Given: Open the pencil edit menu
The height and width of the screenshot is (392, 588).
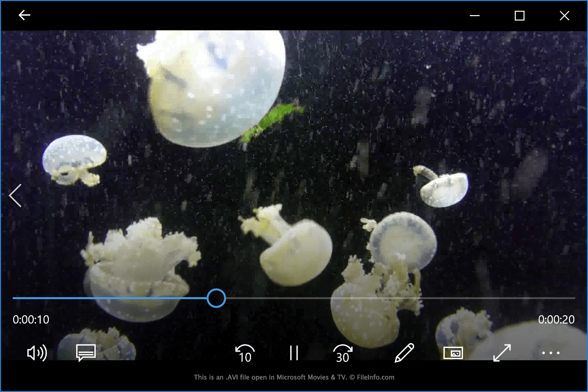Looking at the screenshot, I should coord(404,353).
